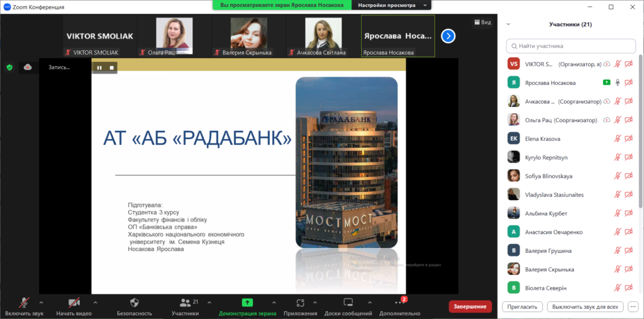
Task: Open the Дополнительно more menu
Action: click(x=399, y=306)
